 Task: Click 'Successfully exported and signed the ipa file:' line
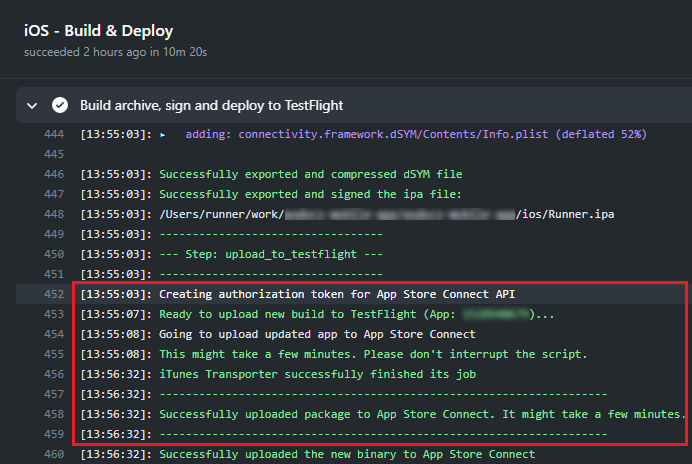click(x=310, y=194)
